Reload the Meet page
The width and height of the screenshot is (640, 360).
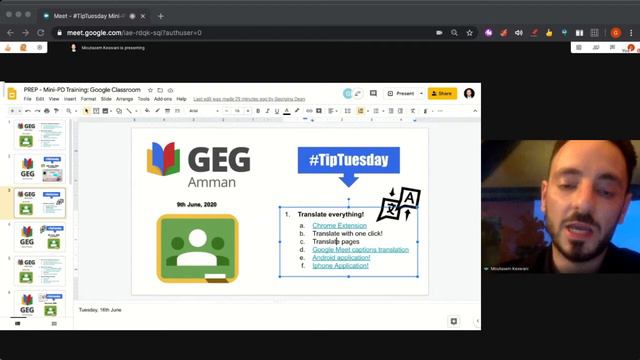(x=40, y=33)
